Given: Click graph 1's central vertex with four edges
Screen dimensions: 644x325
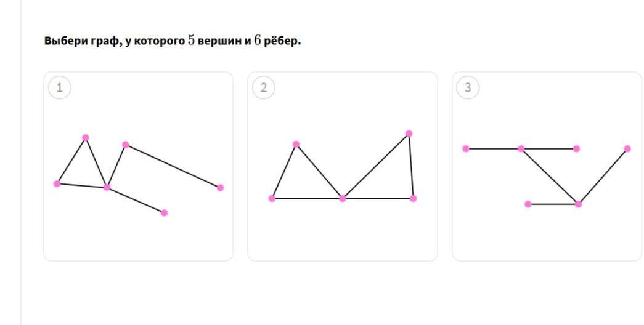Looking at the screenshot, I should click(x=107, y=188).
